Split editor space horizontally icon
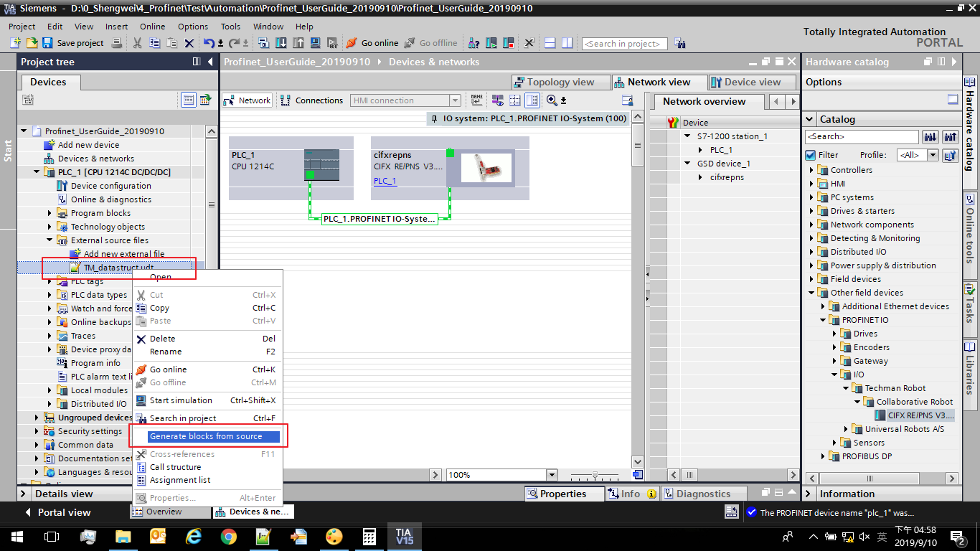Screen dimensions: 980x551 click(550, 43)
